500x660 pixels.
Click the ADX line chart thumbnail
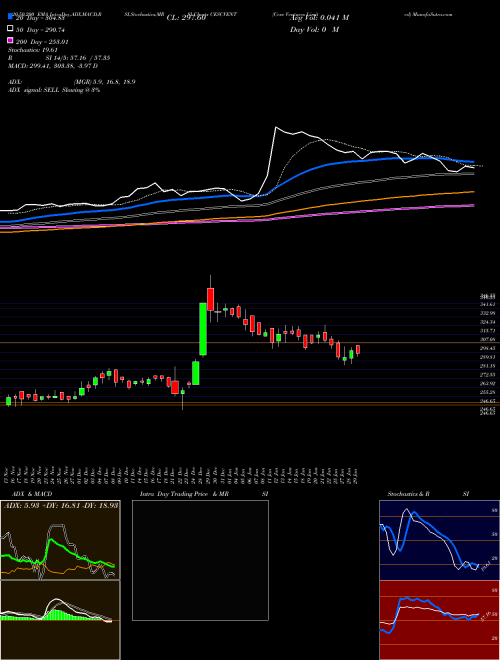coord(60,540)
